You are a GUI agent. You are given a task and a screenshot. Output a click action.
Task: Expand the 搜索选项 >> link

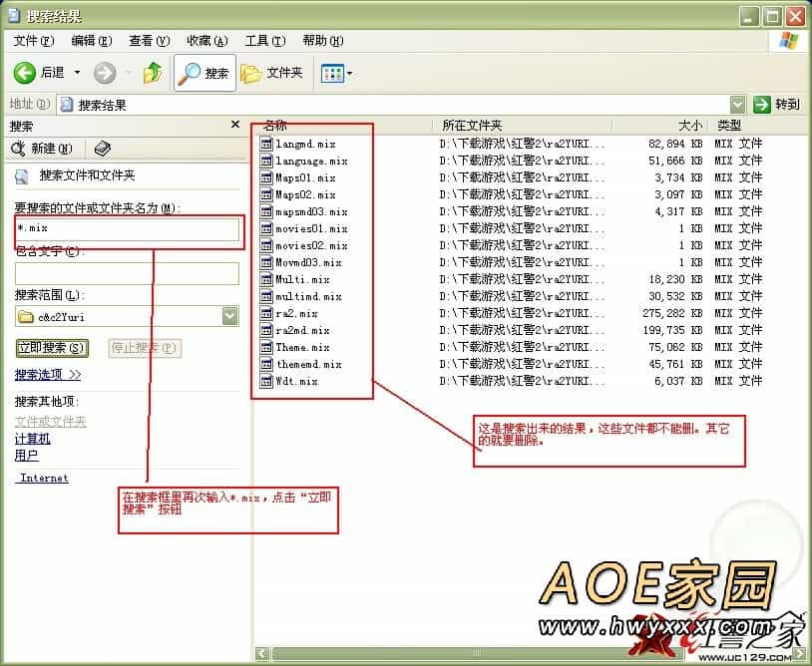[x=48, y=375]
